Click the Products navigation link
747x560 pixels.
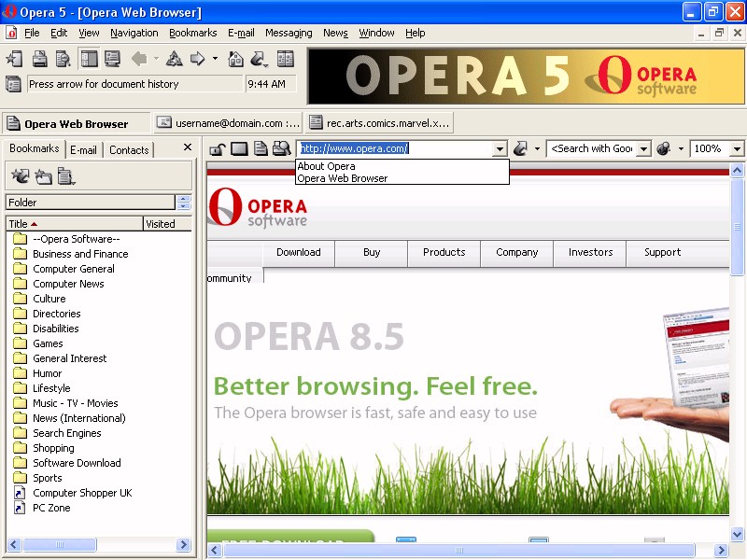coord(444,252)
